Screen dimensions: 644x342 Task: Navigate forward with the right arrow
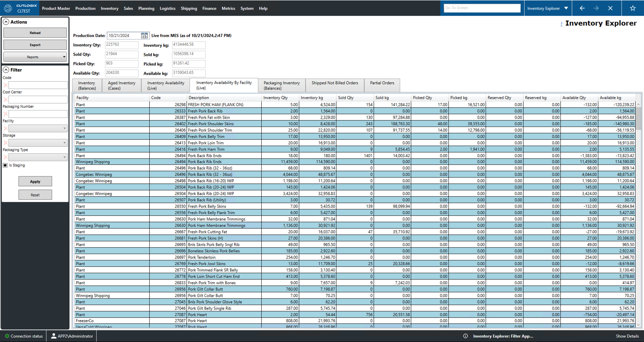pos(596,8)
